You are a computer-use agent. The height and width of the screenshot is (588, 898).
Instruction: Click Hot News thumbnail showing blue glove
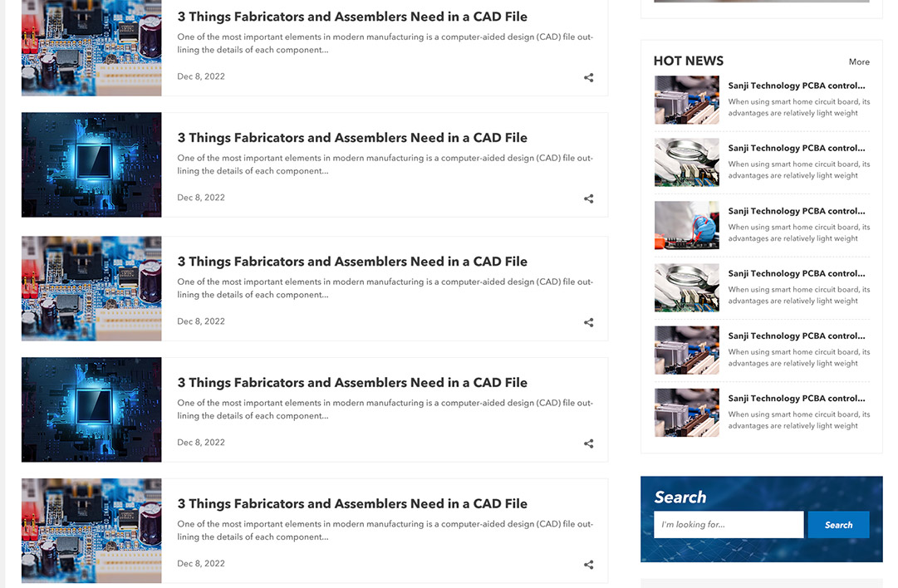[x=686, y=225]
